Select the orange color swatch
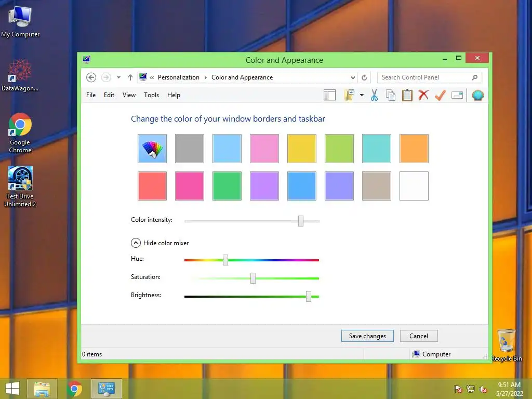The width and height of the screenshot is (532, 399). coord(414,149)
